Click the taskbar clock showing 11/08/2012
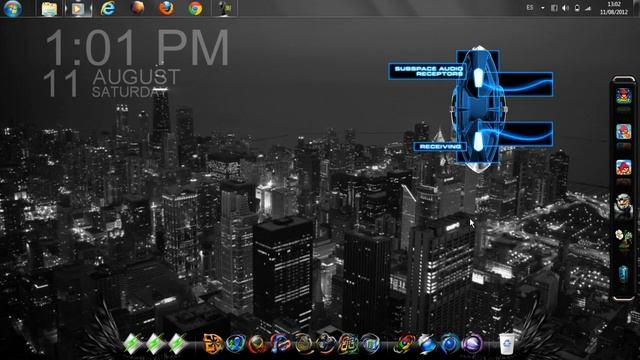 (613, 8)
